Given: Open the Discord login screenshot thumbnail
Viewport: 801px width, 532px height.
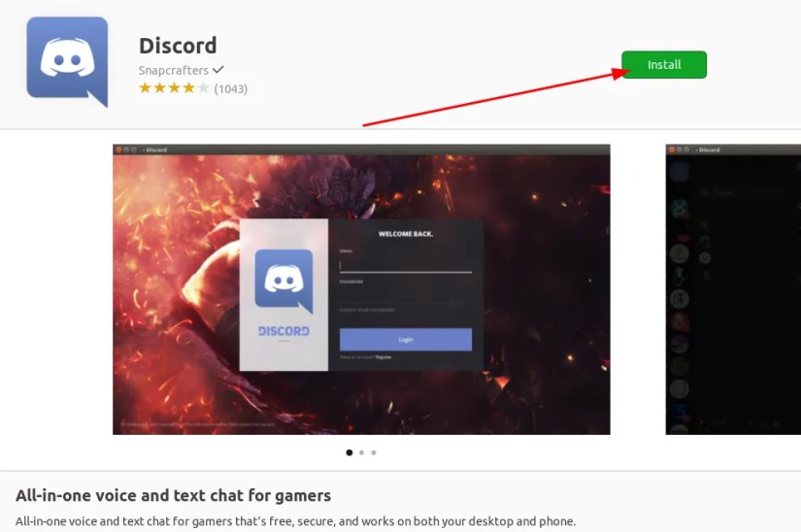Looking at the screenshot, I should click(x=361, y=289).
